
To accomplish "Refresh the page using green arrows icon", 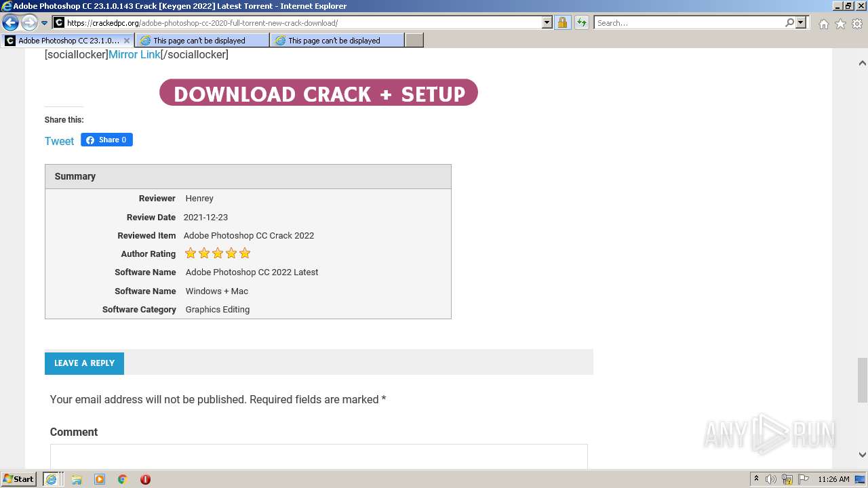I will pos(582,22).
